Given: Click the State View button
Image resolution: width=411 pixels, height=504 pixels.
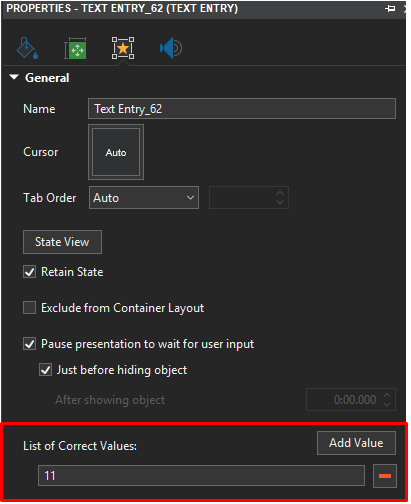Looking at the screenshot, I should pos(62,242).
